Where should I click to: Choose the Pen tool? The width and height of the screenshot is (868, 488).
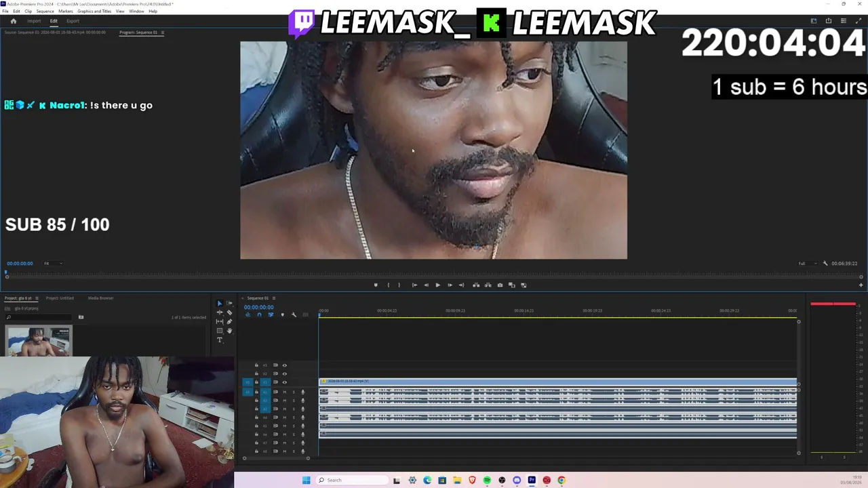(229, 321)
